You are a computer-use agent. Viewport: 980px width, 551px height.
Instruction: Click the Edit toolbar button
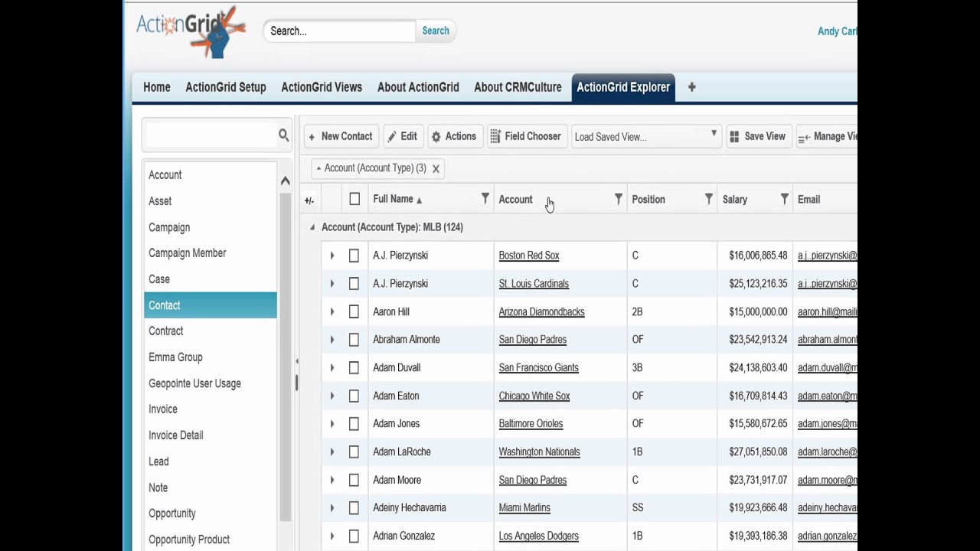point(403,136)
